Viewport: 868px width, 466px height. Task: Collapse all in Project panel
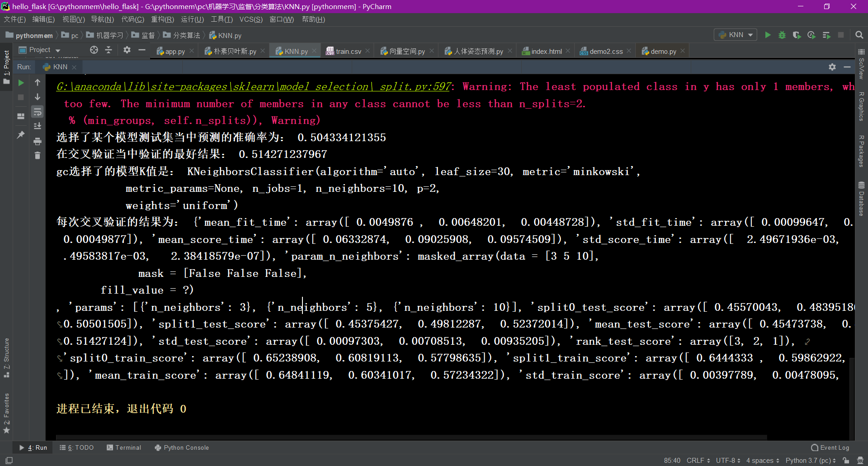click(x=108, y=50)
